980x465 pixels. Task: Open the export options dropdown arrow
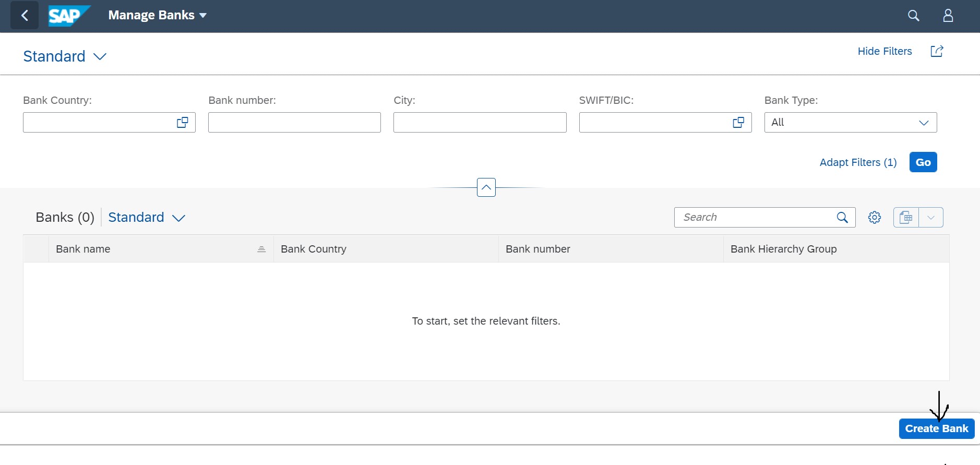coord(931,218)
